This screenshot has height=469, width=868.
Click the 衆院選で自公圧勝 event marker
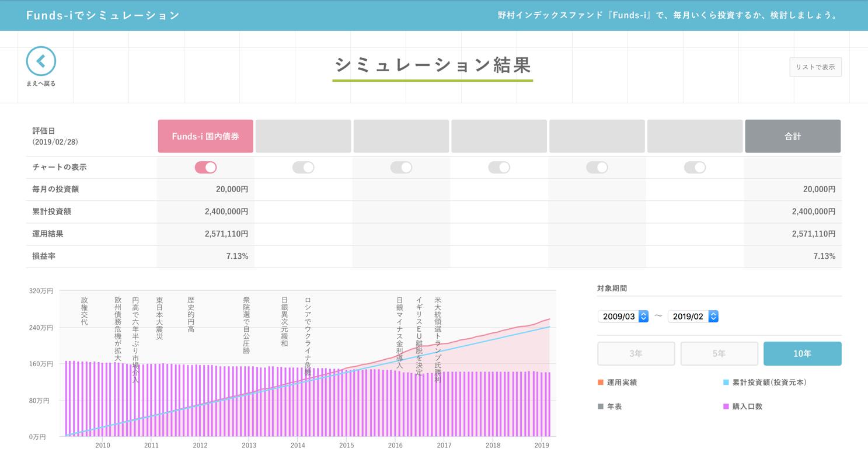246,325
